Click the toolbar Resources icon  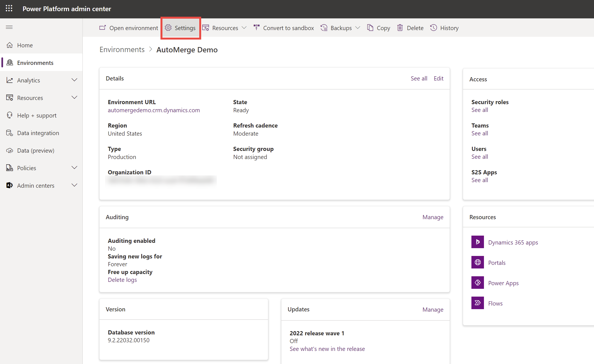pyautogui.click(x=206, y=28)
